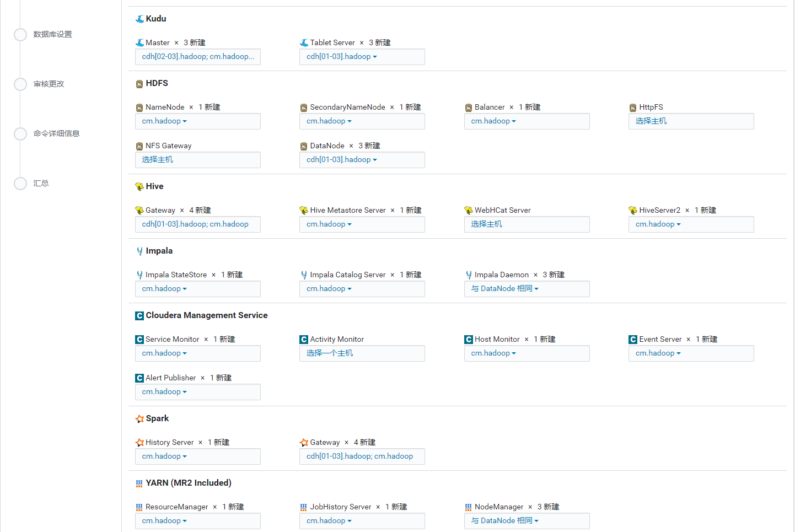Open Alert Publisher host dropdown
This screenshot has width=795, height=532.
tap(198, 392)
